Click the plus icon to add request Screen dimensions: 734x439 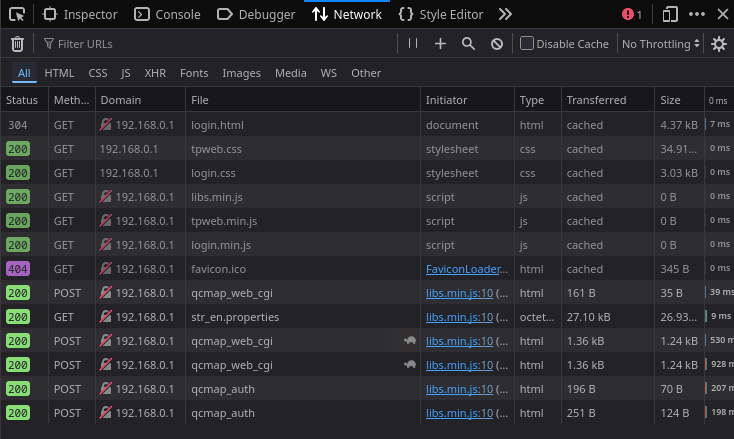point(440,44)
